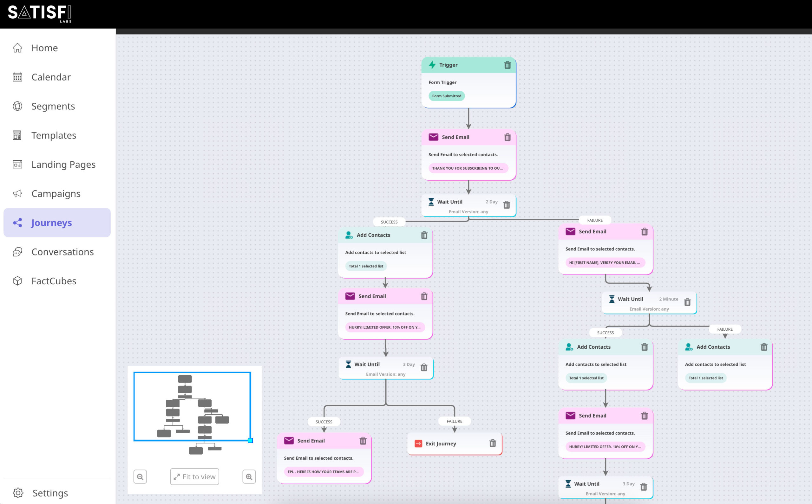Click the SUCCESS label above the EPL email
812x504 pixels.
coord(324,422)
